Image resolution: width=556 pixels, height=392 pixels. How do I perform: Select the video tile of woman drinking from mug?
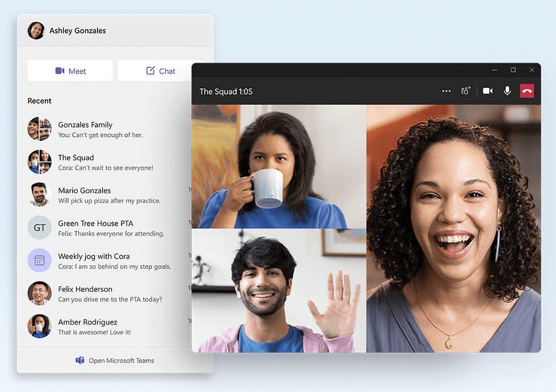click(x=279, y=167)
